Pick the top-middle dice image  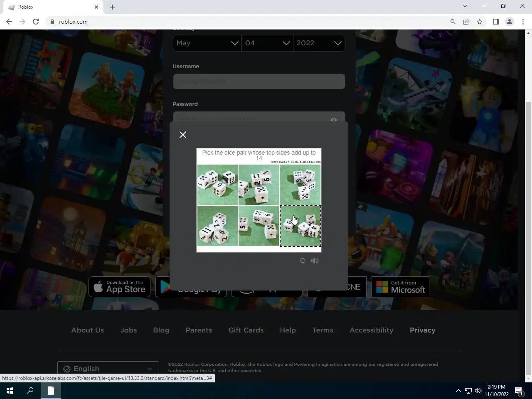pyautogui.click(x=259, y=185)
